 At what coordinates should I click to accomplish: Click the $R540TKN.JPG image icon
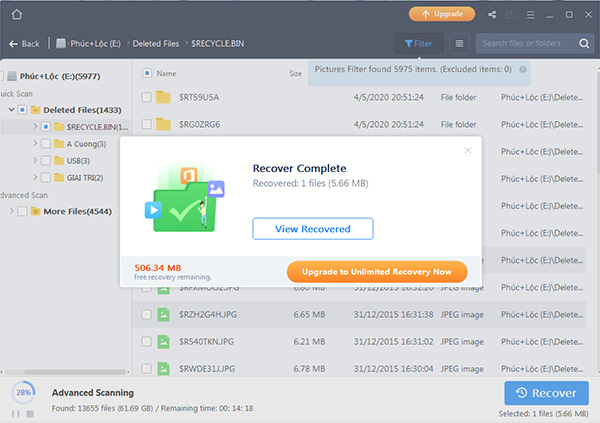pyautogui.click(x=163, y=341)
